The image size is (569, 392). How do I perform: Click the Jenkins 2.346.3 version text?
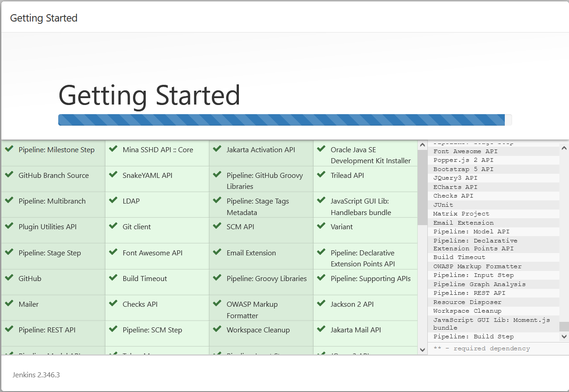pyautogui.click(x=36, y=375)
